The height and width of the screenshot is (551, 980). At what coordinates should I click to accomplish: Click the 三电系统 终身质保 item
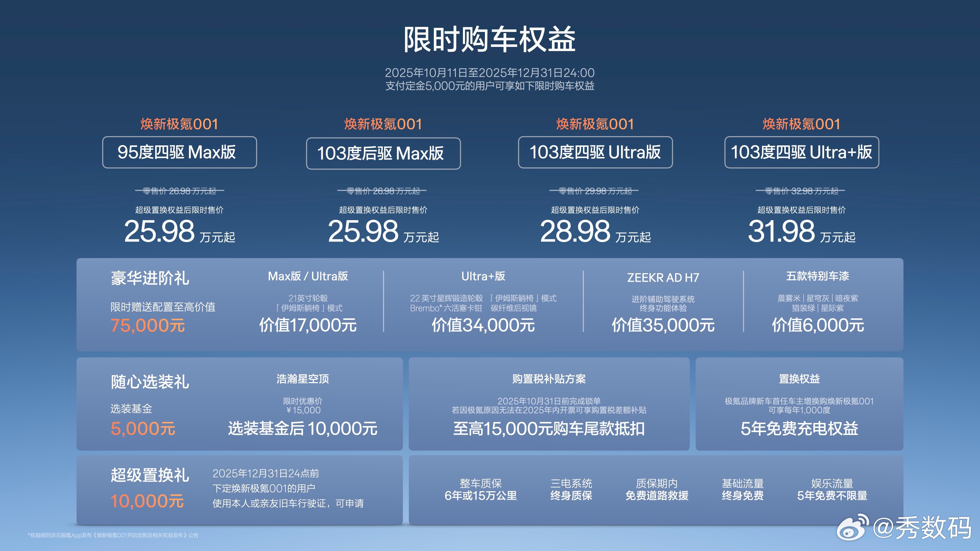[571, 490]
